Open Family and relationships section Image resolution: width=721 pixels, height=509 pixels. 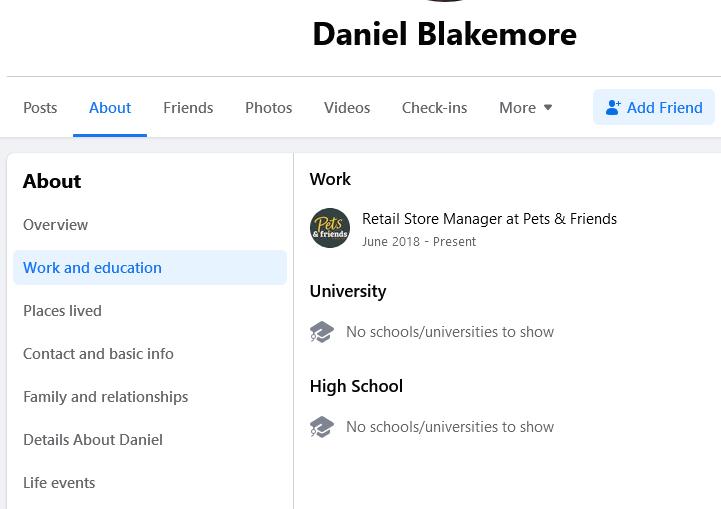coord(106,397)
